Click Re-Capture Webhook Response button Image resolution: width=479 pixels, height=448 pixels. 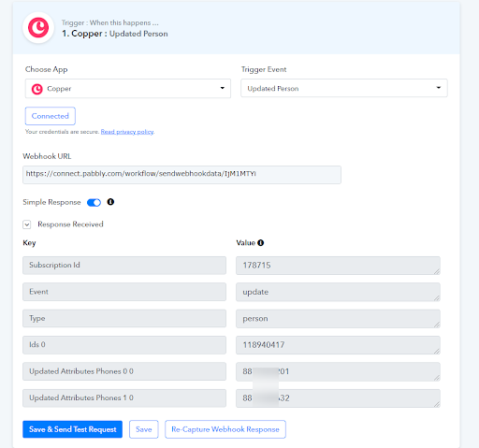225,429
